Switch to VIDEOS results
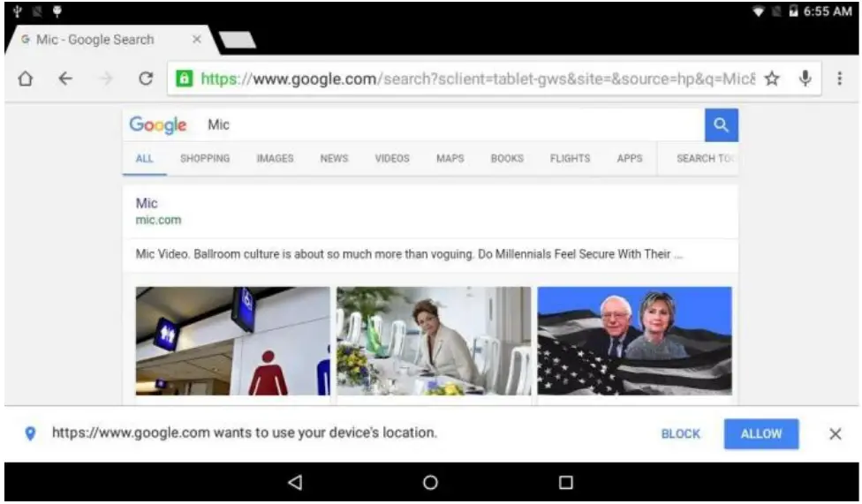 tap(392, 158)
